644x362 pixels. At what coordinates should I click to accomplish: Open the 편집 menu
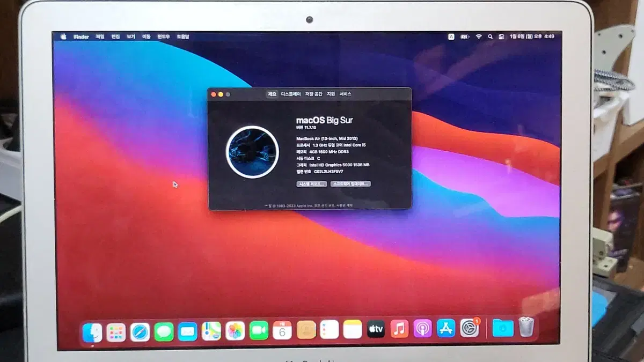(115, 37)
